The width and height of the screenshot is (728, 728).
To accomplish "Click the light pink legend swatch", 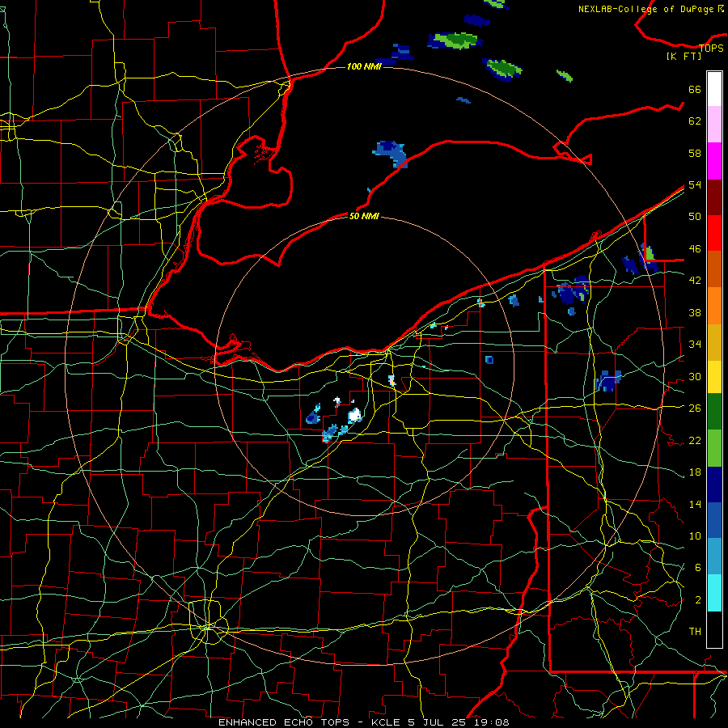I will (714, 124).
